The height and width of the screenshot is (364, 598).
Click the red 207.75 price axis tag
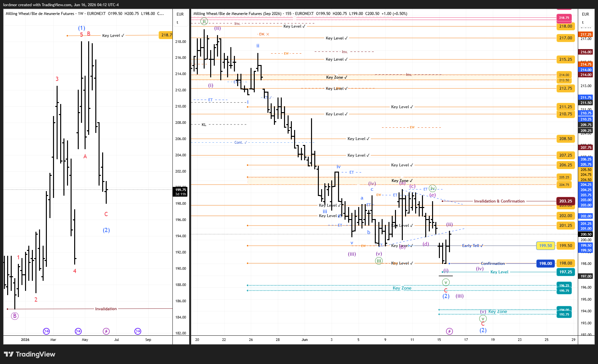(586, 148)
